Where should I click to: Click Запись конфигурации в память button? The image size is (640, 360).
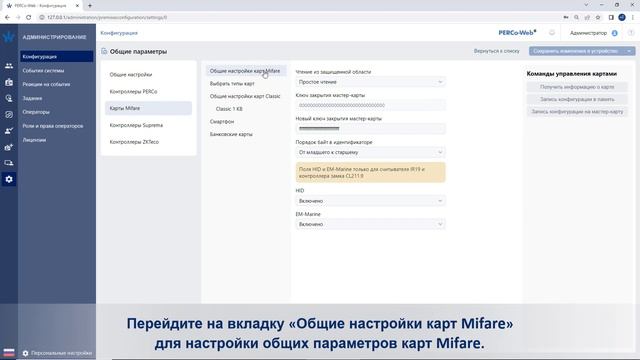(577, 99)
